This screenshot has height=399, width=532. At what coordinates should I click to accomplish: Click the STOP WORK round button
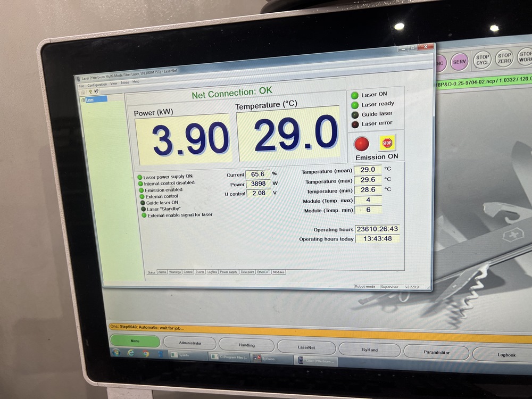point(525,56)
